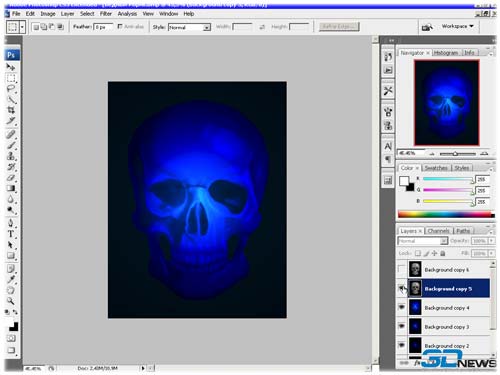Select the Magic Wand tool
The height and width of the screenshot is (375, 500).
tap(11, 100)
